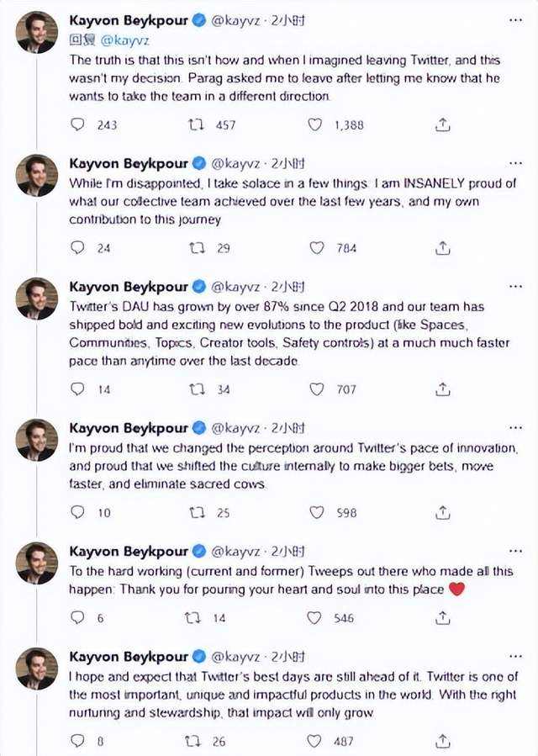Reply to the Tweeps thank-you tweet
The height and width of the screenshot is (756, 538).
pyautogui.click(x=77, y=617)
